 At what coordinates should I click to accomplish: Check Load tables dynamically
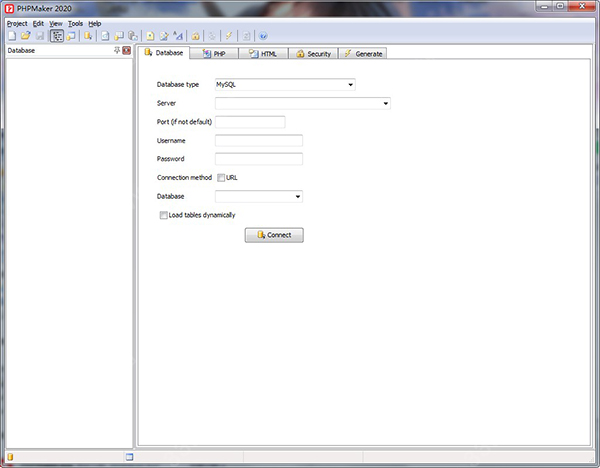pyautogui.click(x=163, y=215)
